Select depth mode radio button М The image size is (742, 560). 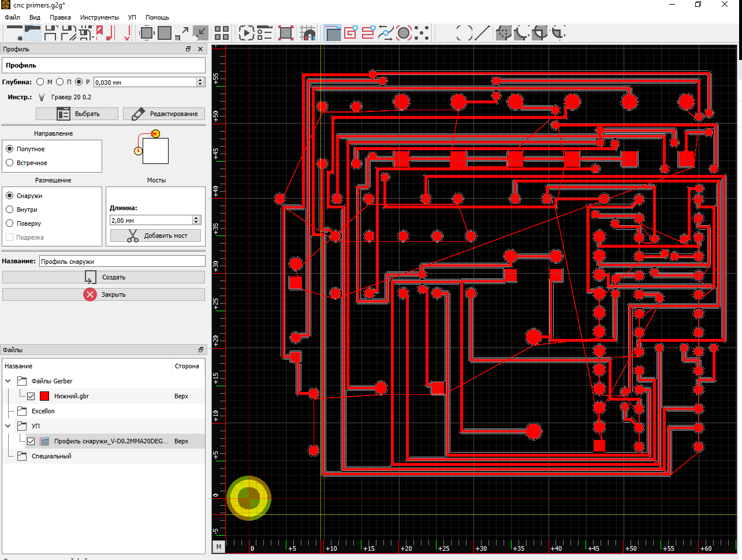pos(40,82)
